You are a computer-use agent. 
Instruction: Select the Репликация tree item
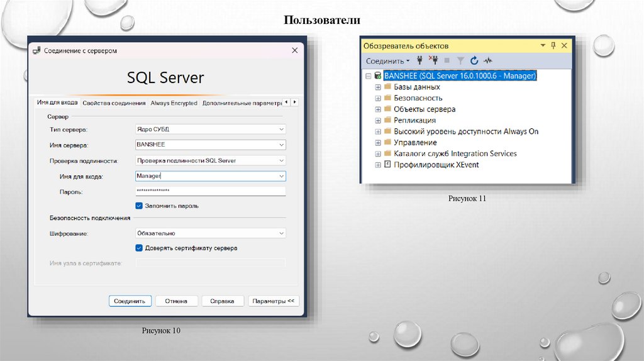(414, 120)
